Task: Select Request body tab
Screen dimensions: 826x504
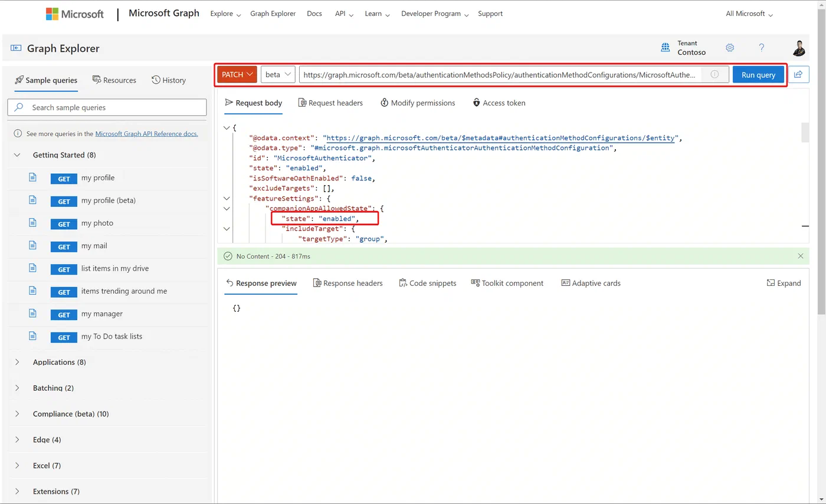Action: pyautogui.click(x=254, y=103)
